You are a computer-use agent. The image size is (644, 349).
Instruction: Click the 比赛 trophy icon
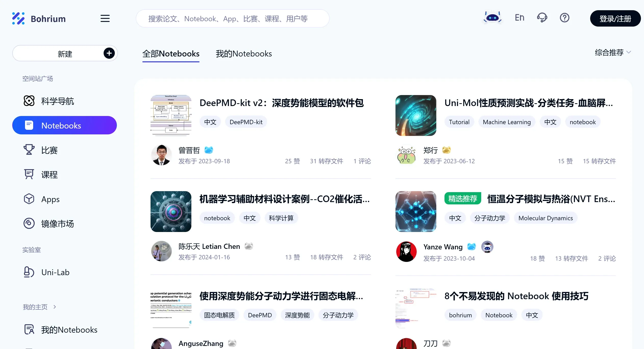pyautogui.click(x=29, y=150)
